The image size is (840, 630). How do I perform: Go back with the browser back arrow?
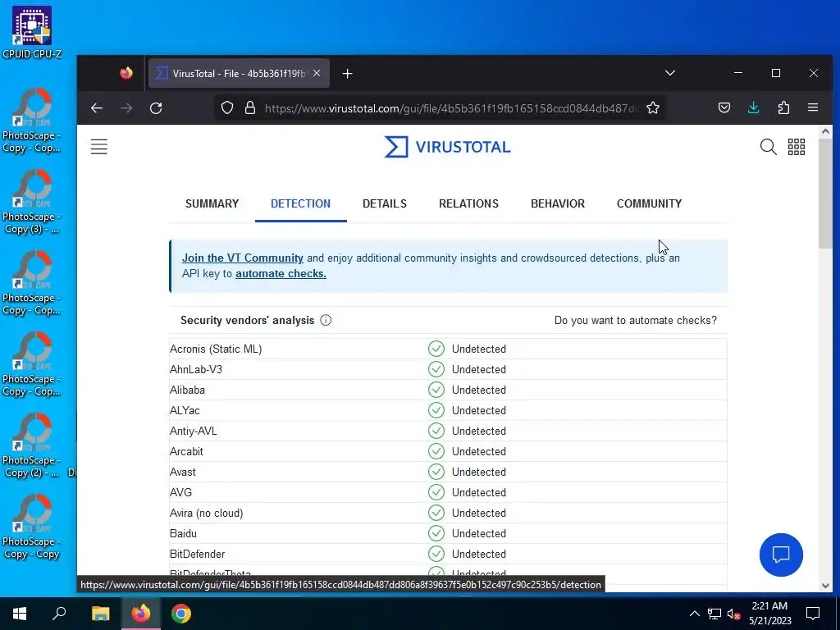coord(97,108)
